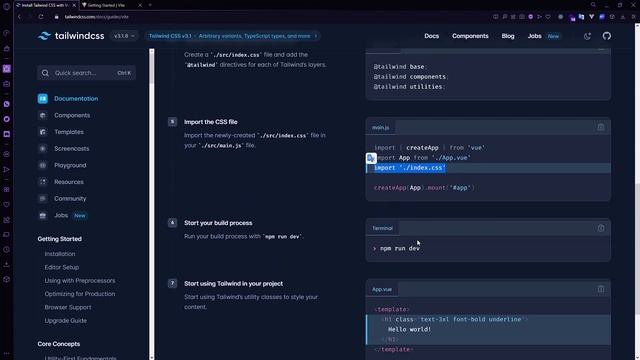Open the Jobs sidebar icon
This screenshot has height=360, width=640.
[42, 216]
